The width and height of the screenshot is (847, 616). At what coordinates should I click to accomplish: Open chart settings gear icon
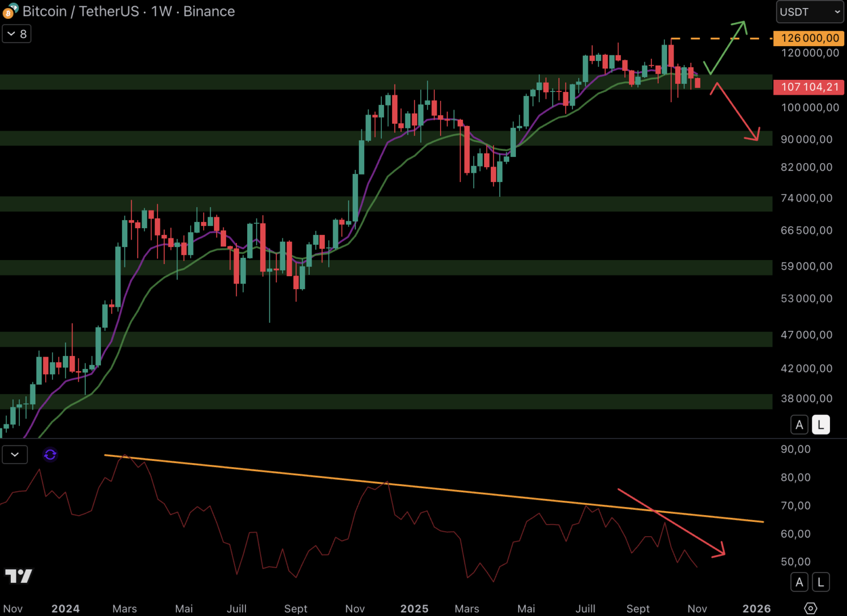pyautogui.click(x=810, y=608)
